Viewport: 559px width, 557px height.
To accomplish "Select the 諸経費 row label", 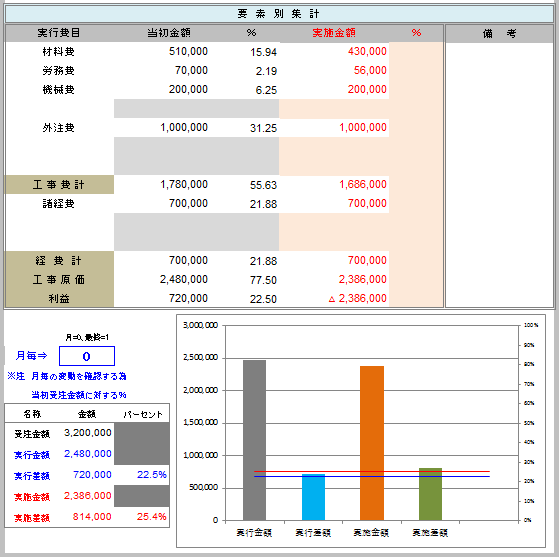I will pyautogui.click(x=59, y=204).
